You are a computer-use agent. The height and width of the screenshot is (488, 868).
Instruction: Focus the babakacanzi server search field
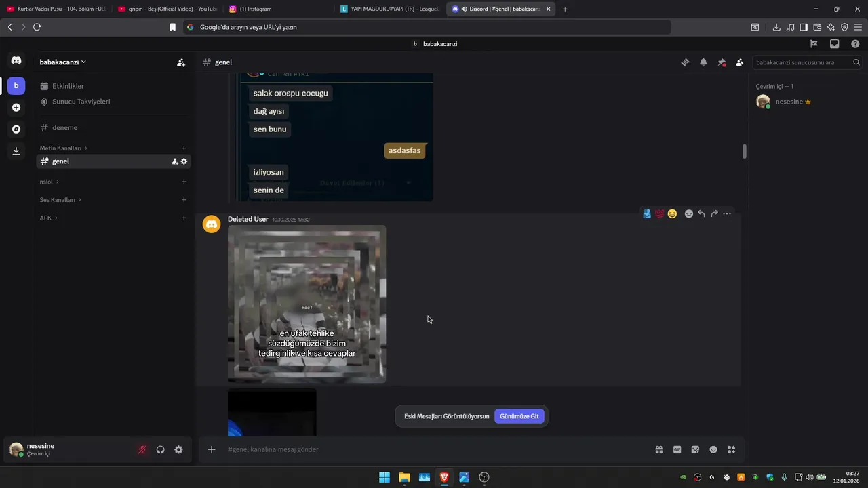tap(807, 62)
